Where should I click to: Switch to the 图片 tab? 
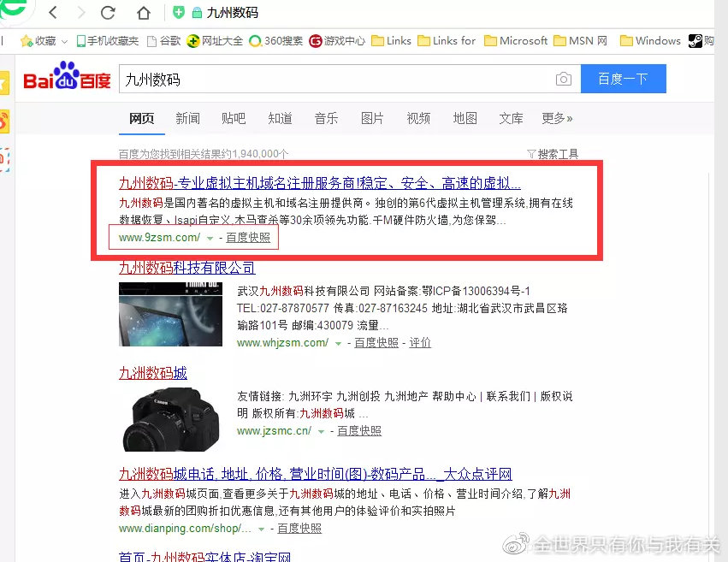tap(372, 118)
